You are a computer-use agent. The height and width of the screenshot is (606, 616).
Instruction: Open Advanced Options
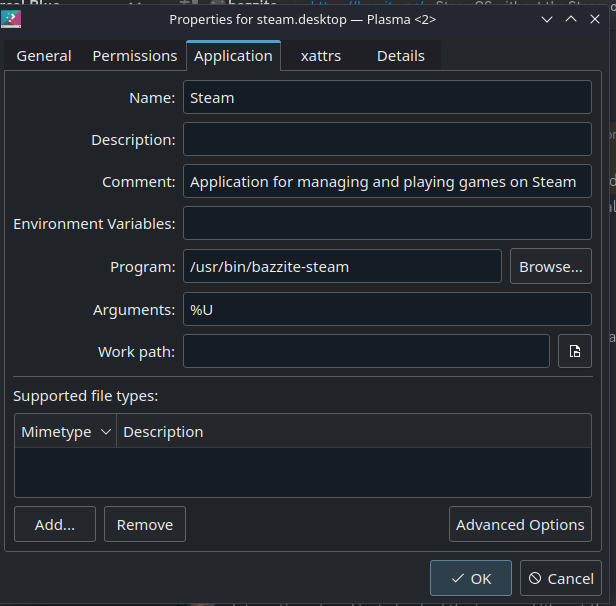(x=520, y=524)
